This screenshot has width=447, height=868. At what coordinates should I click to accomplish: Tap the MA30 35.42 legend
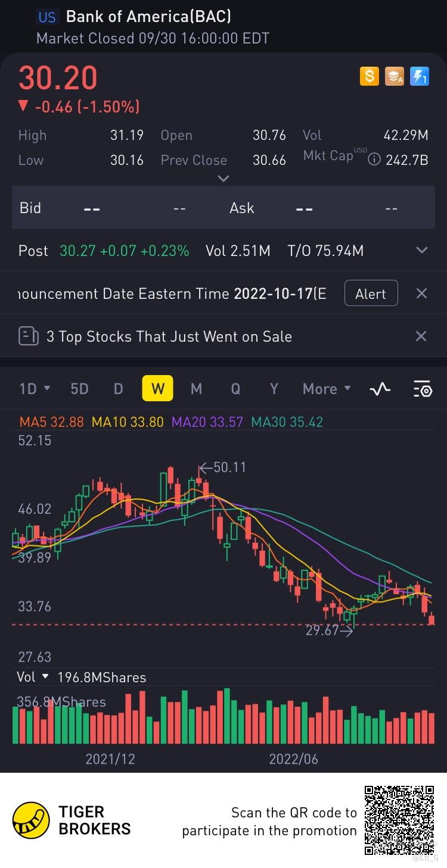coord(287,422)
